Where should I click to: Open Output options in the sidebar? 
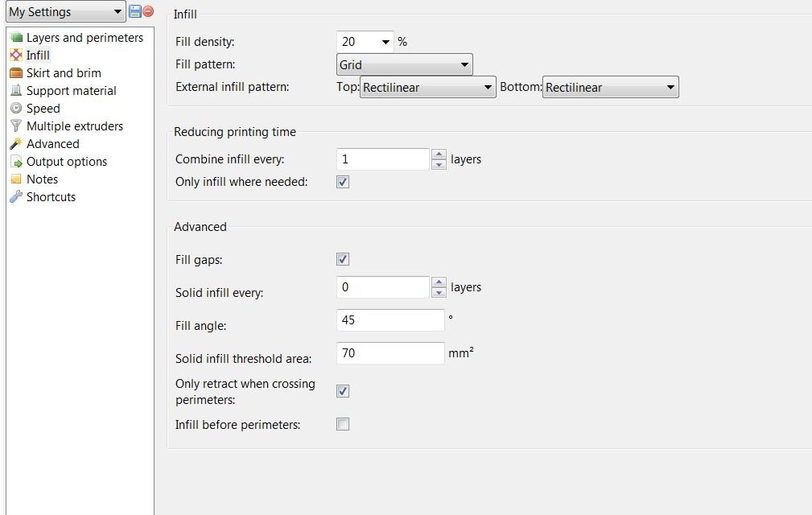click(66, 162)
